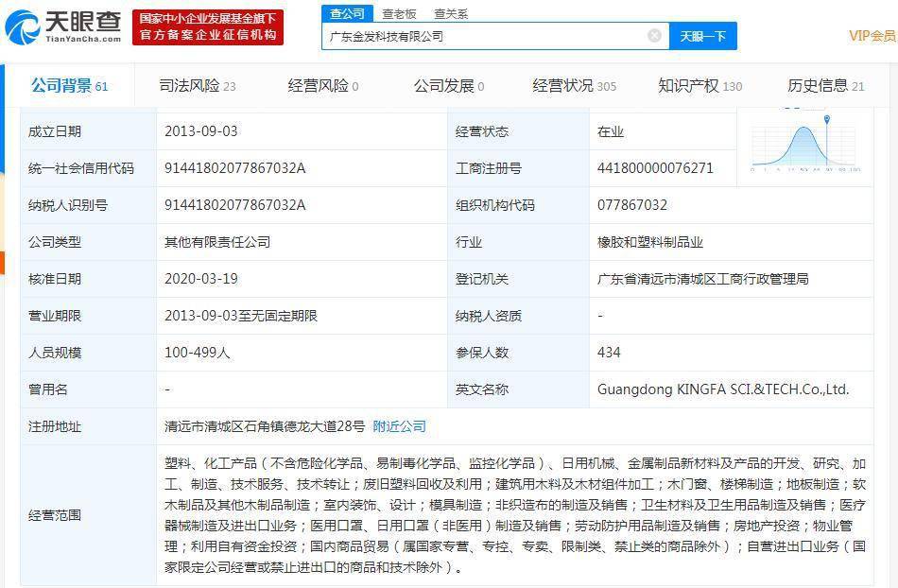This screenshot has width=898, height=588.
Task: Click the red 国家中小企业发展基金 banner
Action: tap(208, 26)
